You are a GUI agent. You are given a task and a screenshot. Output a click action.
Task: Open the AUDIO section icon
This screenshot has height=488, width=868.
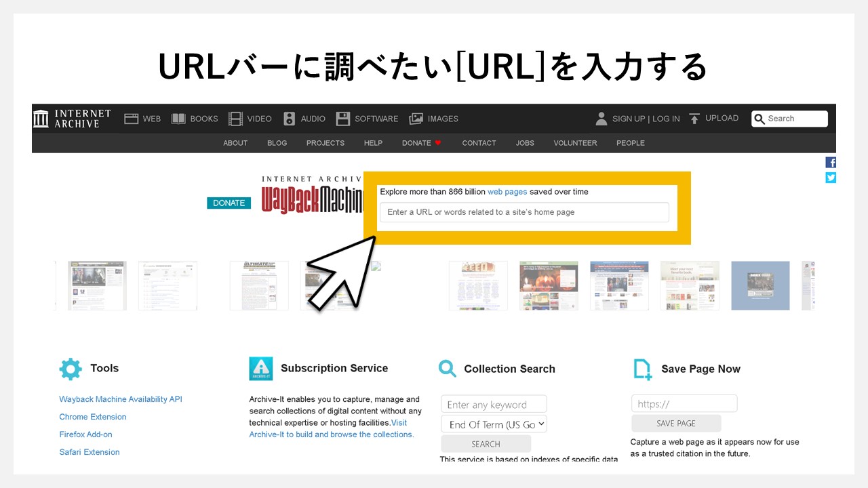coord(289,118)
